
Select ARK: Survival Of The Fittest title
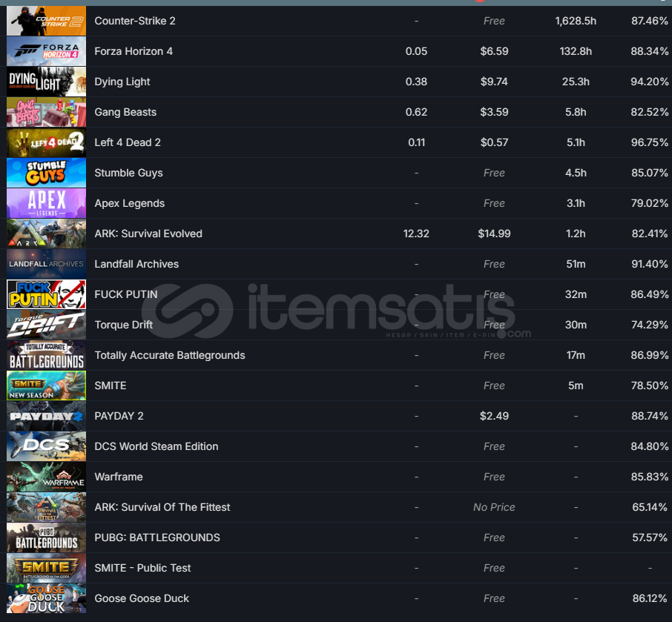162,508
